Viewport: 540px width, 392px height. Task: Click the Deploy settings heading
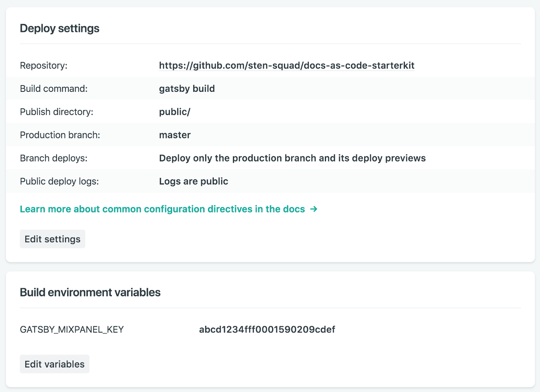pyautogui.click(x=59, y=28)
